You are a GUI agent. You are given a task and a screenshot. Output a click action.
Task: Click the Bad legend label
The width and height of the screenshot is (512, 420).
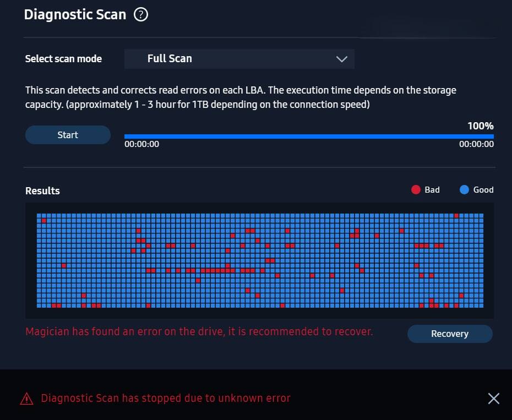point(432,190)
